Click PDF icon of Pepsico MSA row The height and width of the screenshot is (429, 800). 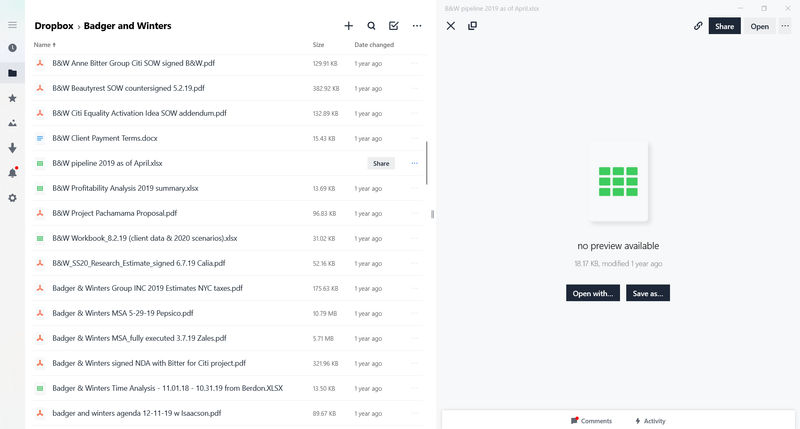point(40,313)
